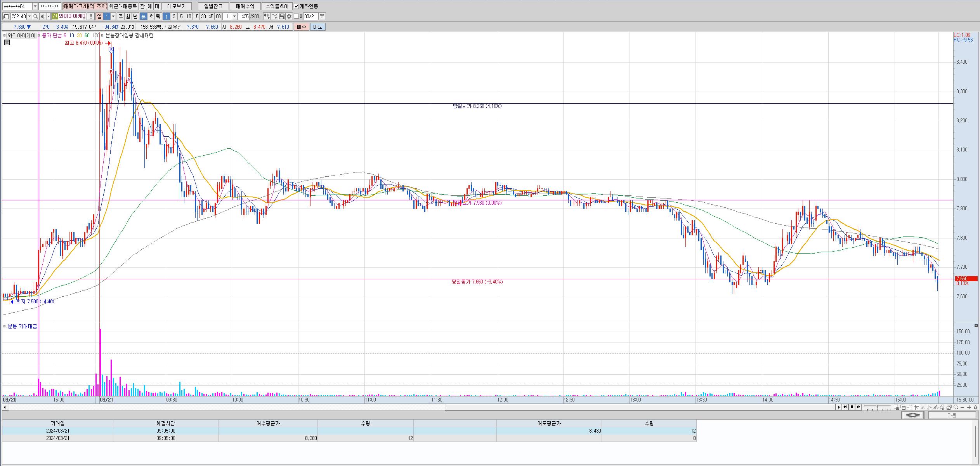This screenshot has width=980, height=466.
Task: Click the stock code search magnifier icon
Action: [x=36, y=16]
